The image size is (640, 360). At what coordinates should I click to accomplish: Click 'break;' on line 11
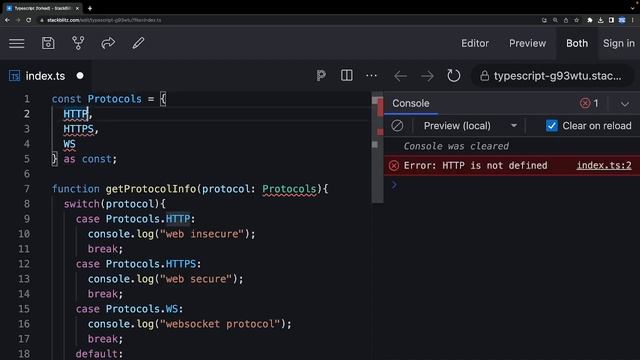(105, 249)
